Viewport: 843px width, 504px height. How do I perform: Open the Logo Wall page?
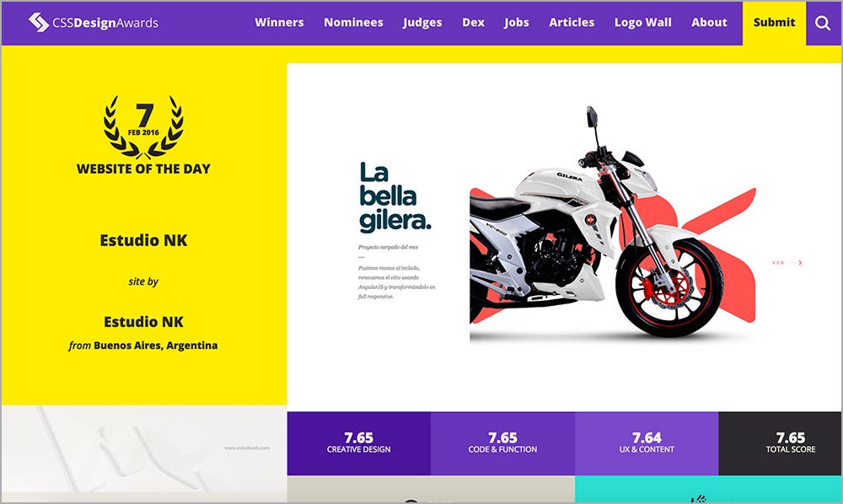click(643, 23)
